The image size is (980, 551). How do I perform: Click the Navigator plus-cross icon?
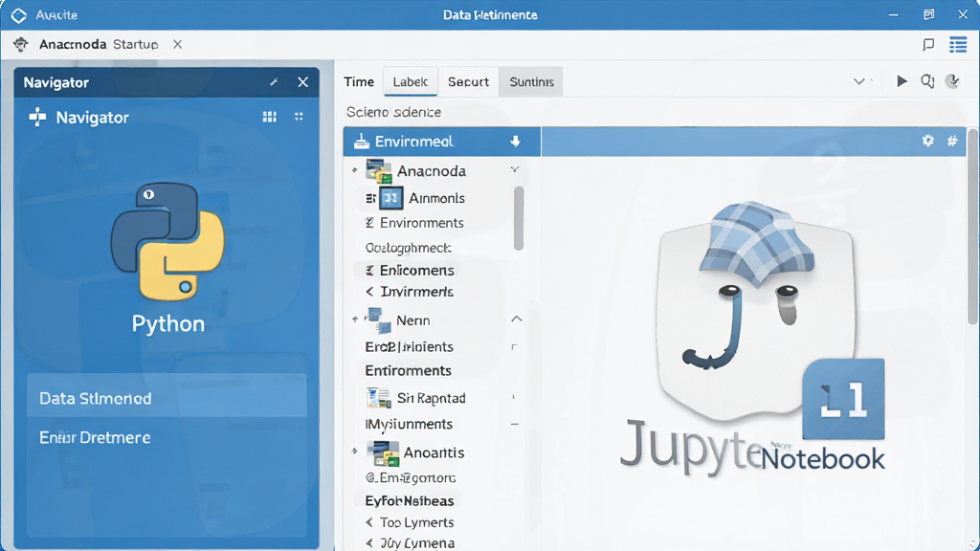pos(37,117)
